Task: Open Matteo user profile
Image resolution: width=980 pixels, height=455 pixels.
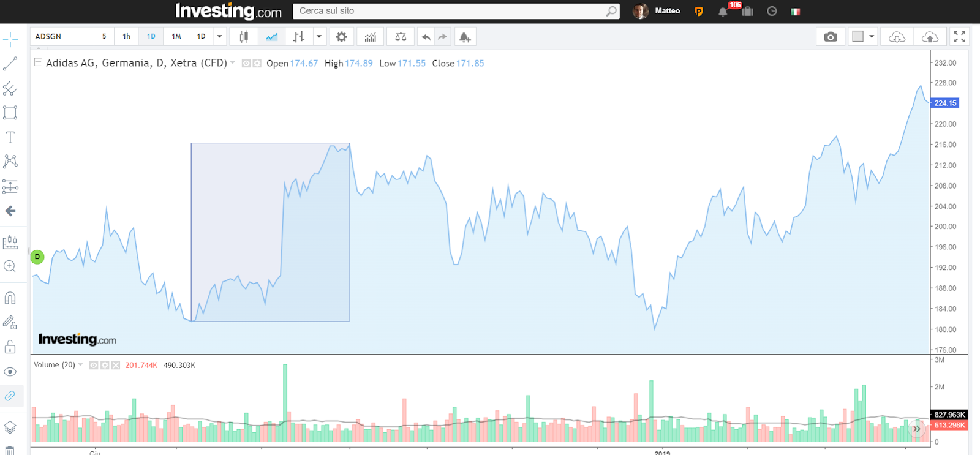Action: coord(657,11)
